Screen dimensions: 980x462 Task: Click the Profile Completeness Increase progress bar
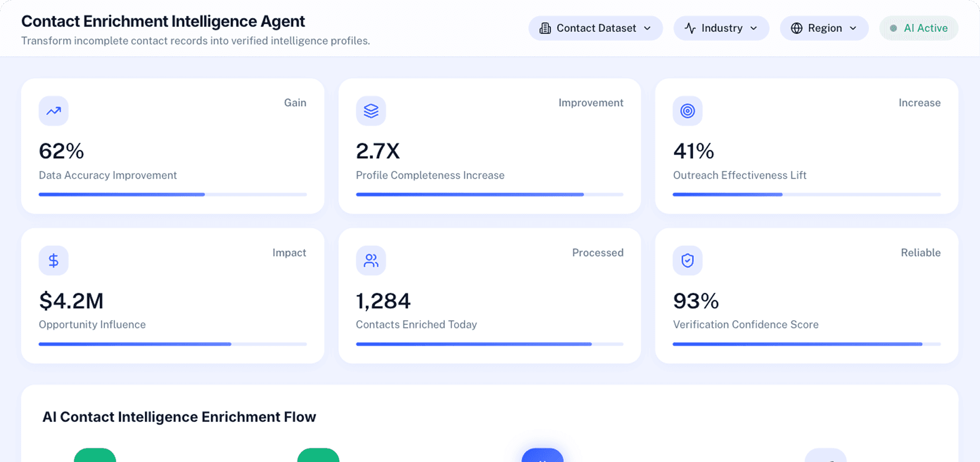(489, 195)
